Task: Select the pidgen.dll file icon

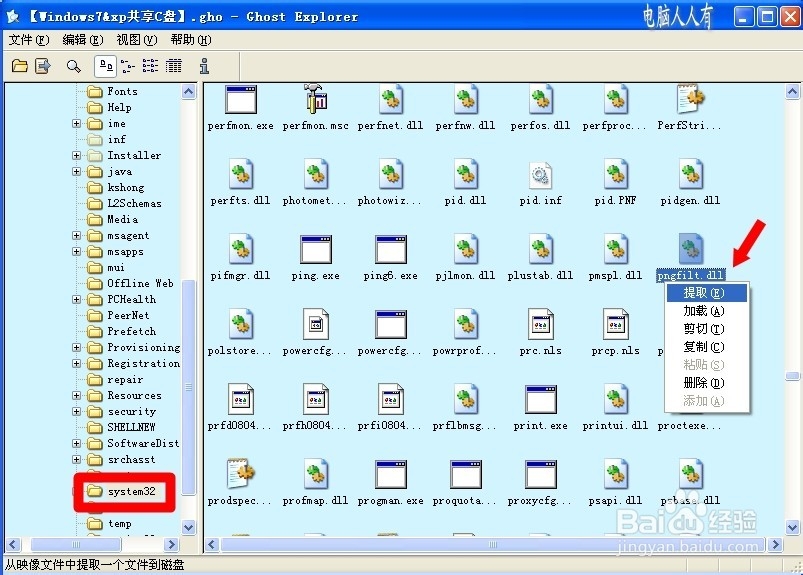Action: pos(690,174)
